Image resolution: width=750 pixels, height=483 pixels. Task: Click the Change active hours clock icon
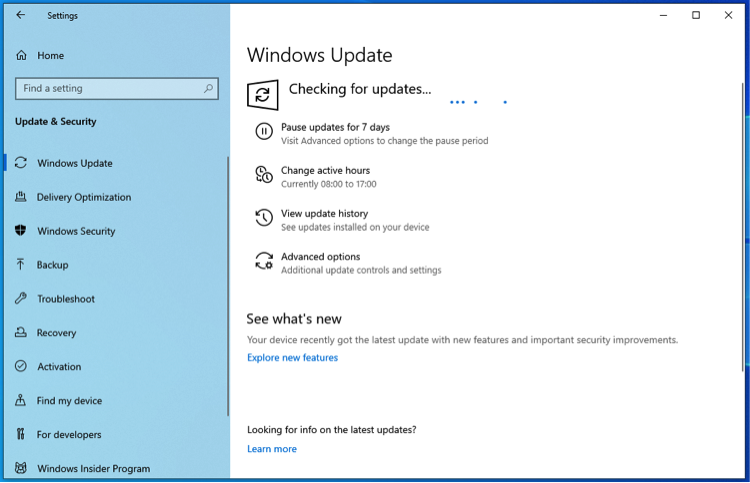[263, 175]
